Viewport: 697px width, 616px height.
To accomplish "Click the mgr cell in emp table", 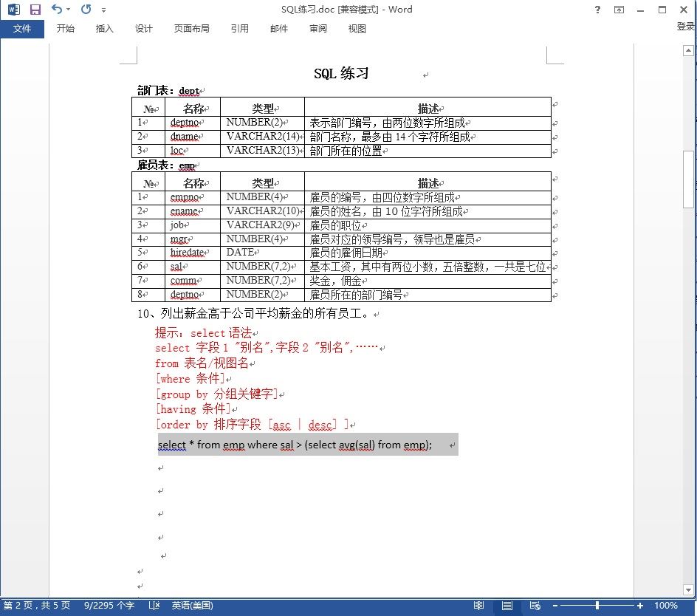I will [x=193, y=239].
